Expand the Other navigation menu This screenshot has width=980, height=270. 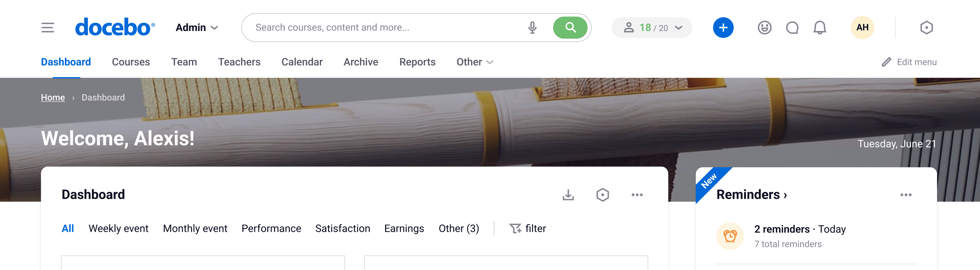tap(474, 62)
